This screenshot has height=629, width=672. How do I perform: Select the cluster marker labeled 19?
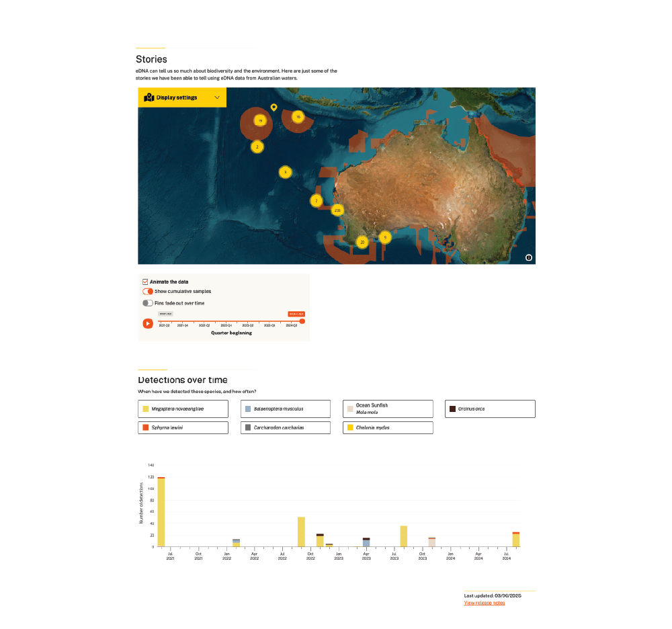point(259,121)
